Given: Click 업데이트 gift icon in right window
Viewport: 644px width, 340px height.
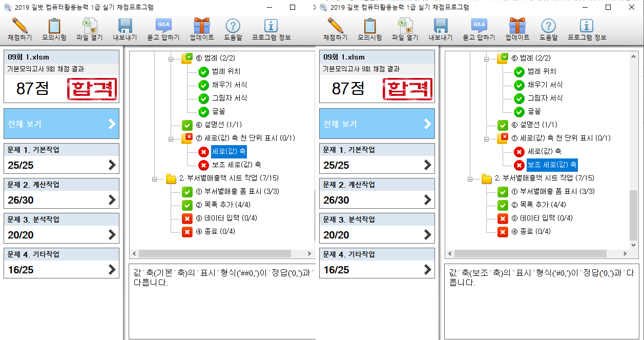Looking at the screenshot, I should click(x=517, y=29).
